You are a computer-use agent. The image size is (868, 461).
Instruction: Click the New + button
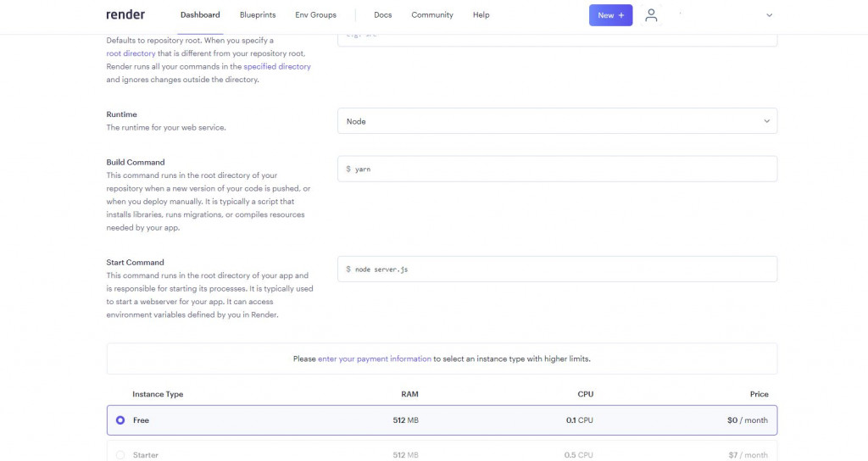tap(610, 15)
